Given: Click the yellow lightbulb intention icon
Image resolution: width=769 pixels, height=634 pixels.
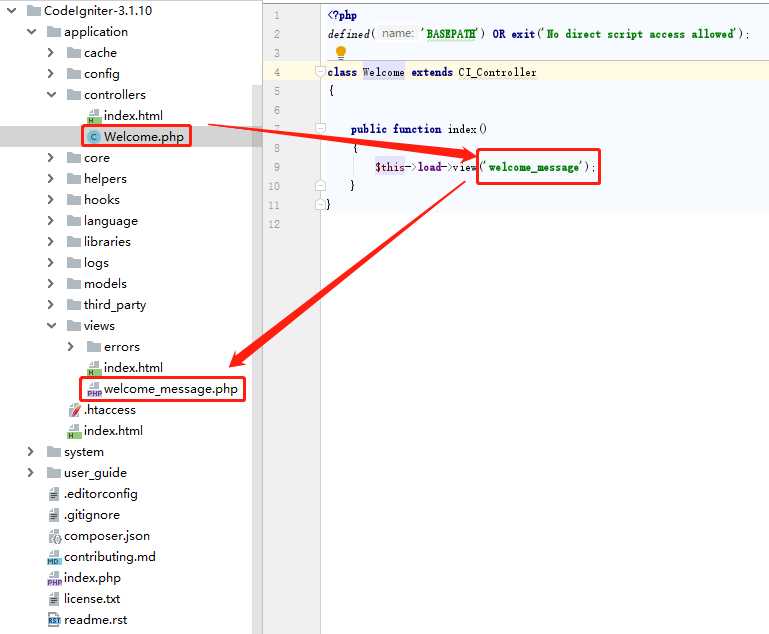Looking at the screenshot, I should (x=341, y=52).
